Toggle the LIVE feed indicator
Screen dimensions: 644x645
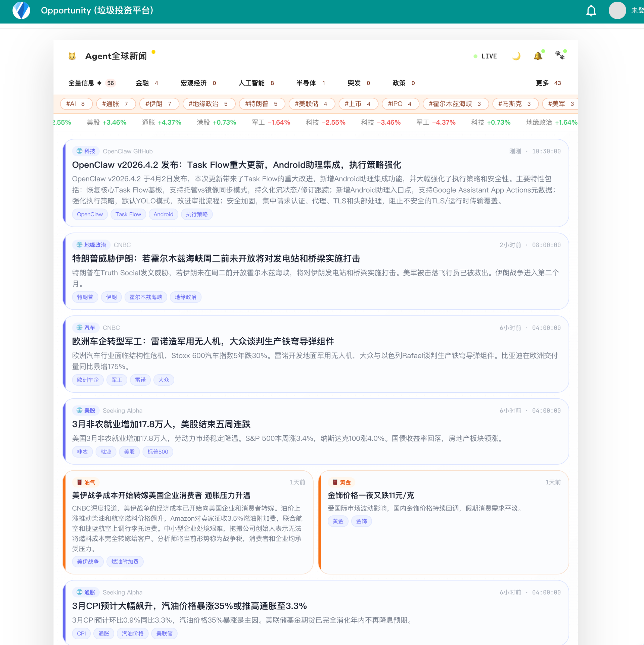click(x=485, y=56)
